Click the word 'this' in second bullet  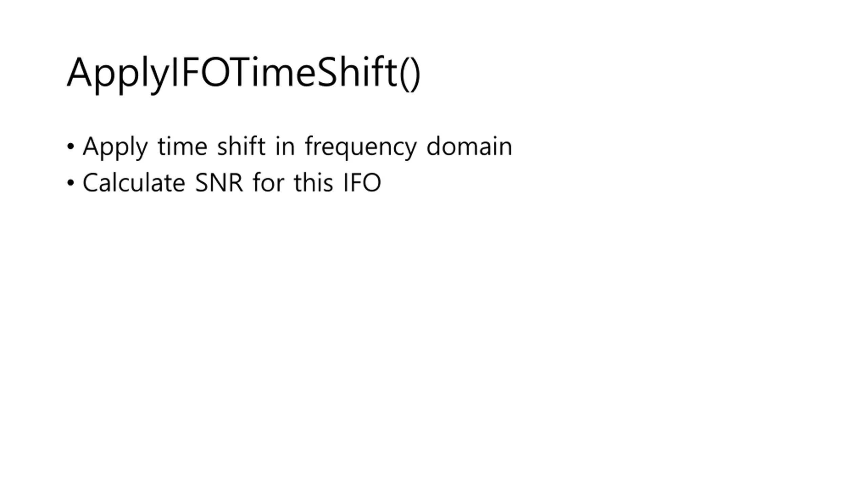tap(314, 182)
